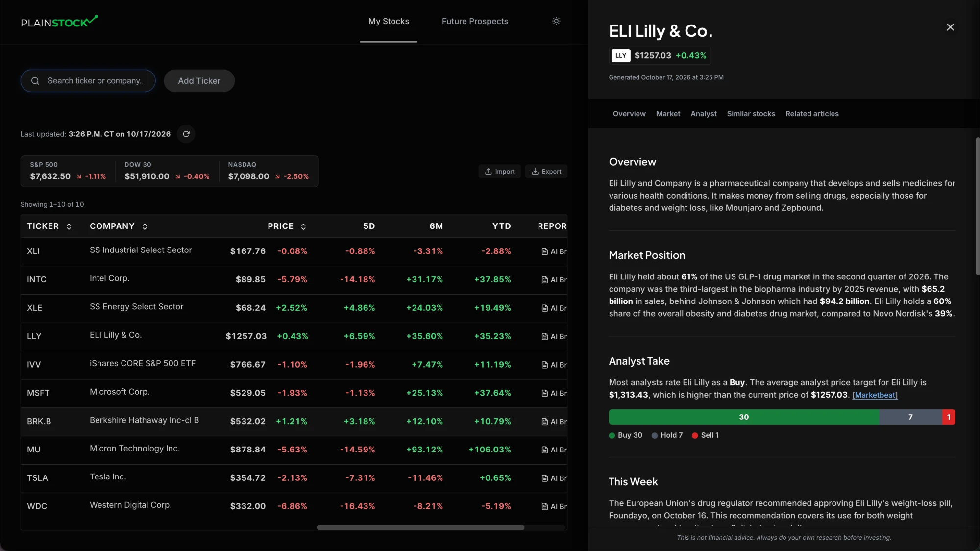Open the AI brief report for TSLA
980x551 pixels.
pos(554,478)
